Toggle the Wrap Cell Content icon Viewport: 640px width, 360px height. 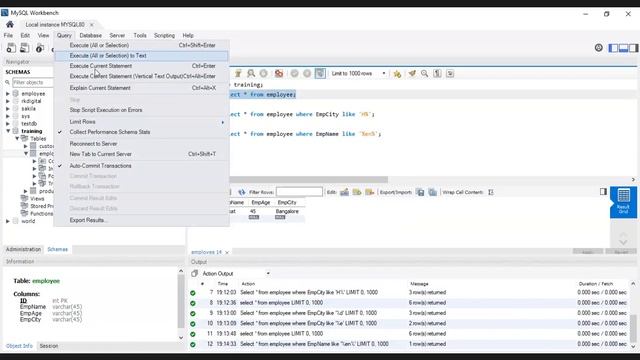[x=491, y=192]
